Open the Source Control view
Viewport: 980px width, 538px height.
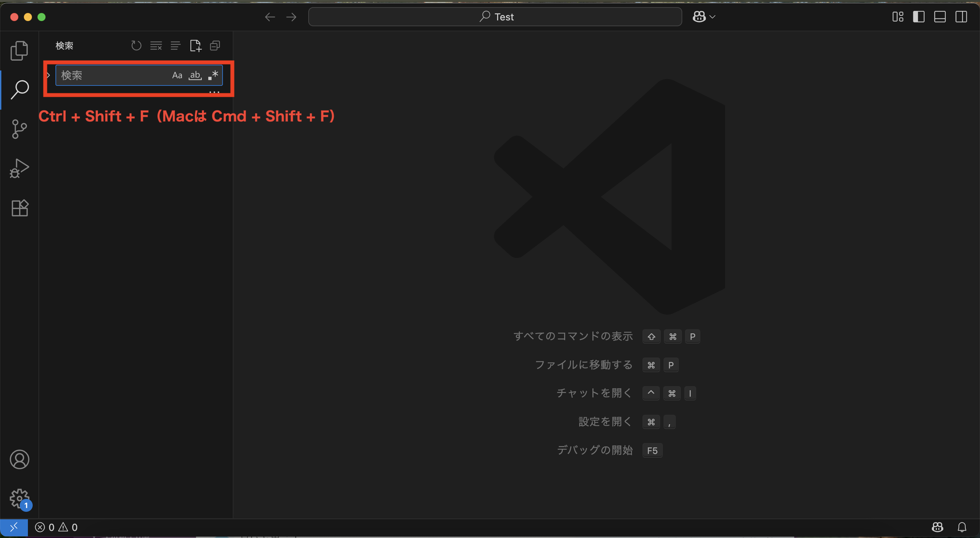(19, 129)
